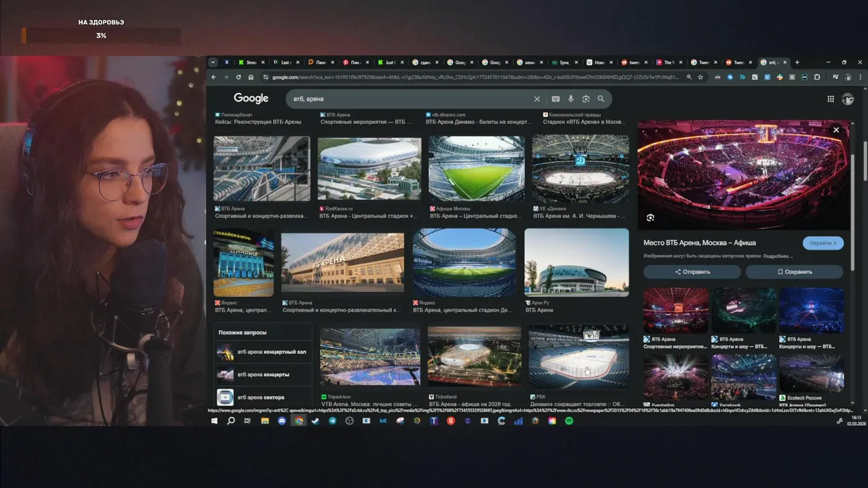868x488 pixels.
Task: Open the Архи Ру 'ВТБ Арена' exterior thumbnail
Action: [576, 263]
